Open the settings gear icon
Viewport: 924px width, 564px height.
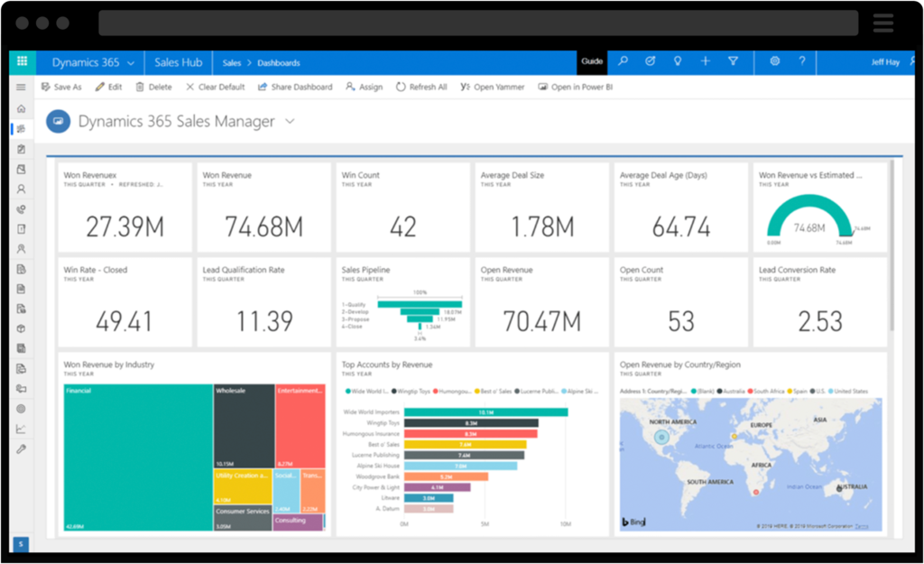(775, 60)
